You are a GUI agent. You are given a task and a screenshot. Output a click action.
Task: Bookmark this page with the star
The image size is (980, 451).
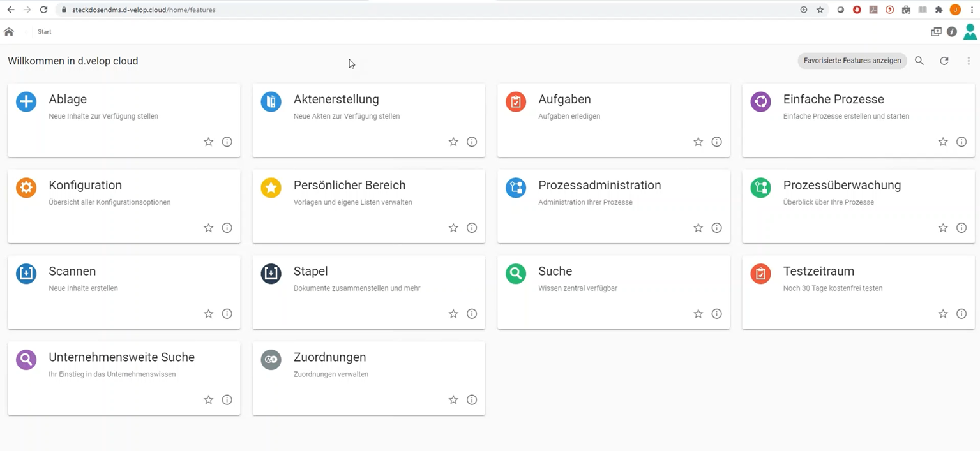click(x=820, y=10)
